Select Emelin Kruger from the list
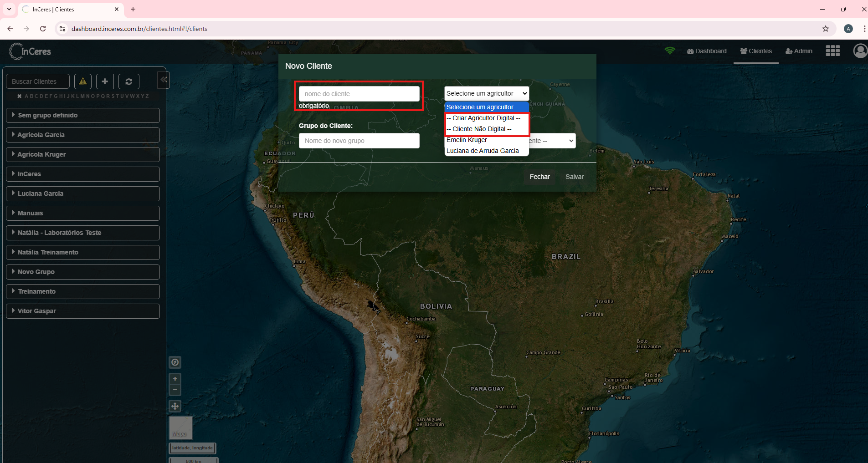868x463 pixels. click(486, 140)
